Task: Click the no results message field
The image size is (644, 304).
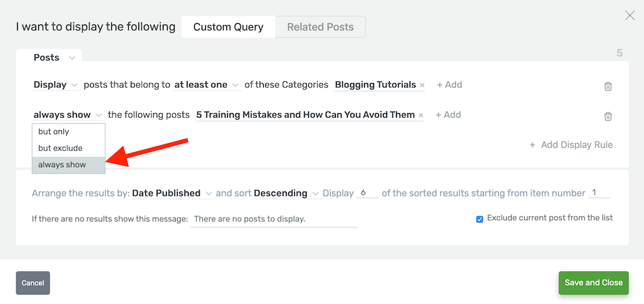Action: tap(274, 219)
